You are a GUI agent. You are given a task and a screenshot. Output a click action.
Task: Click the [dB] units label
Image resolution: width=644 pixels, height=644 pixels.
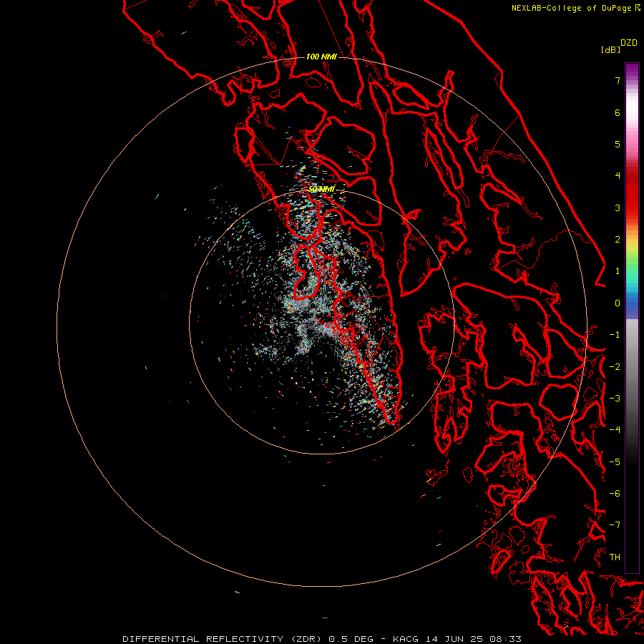(610, 49)
